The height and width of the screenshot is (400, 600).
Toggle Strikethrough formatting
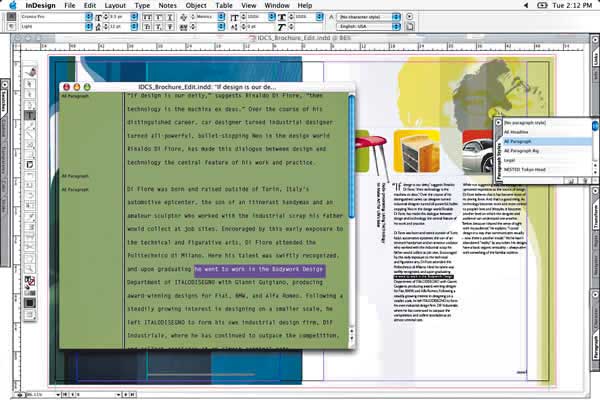(x=170, y=26)
